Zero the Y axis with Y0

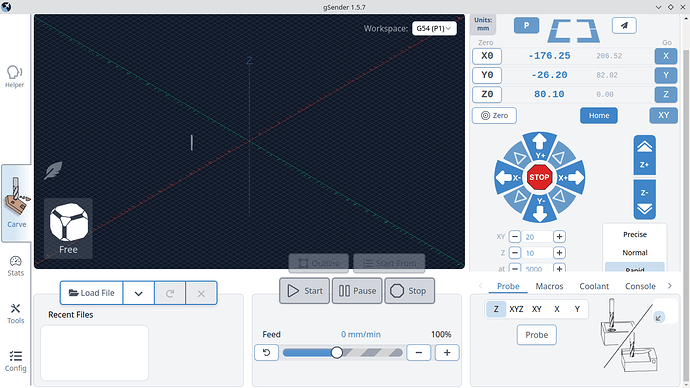tap(487, 75)
